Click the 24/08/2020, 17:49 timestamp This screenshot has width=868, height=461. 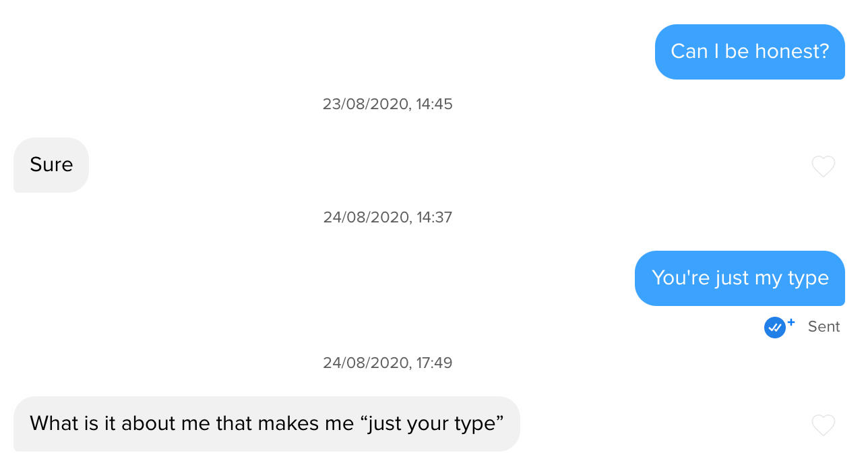click(x=387, y=363)
